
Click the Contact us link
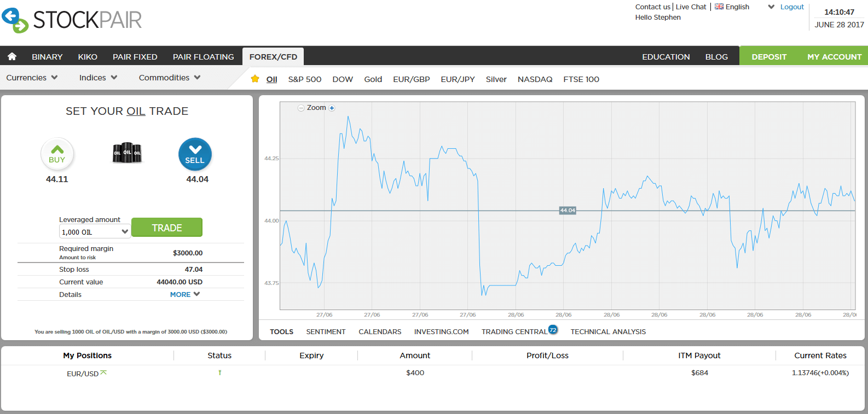point(652,7)
